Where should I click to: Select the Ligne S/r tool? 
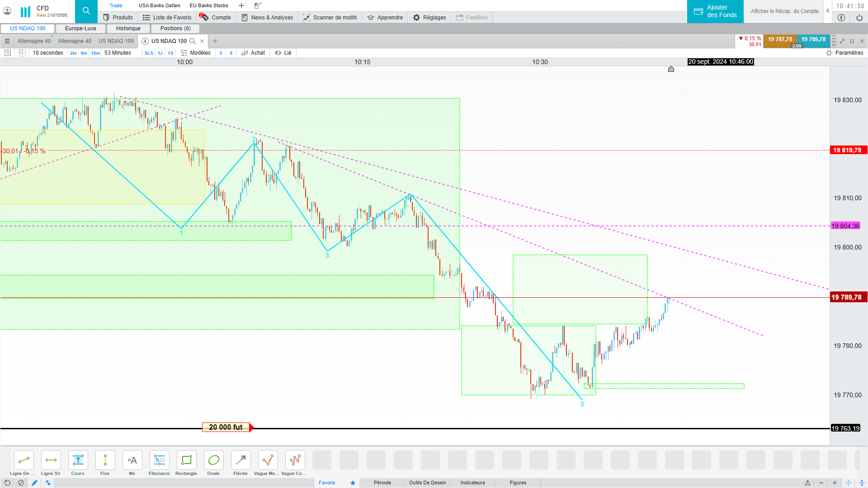coord(51,460)
